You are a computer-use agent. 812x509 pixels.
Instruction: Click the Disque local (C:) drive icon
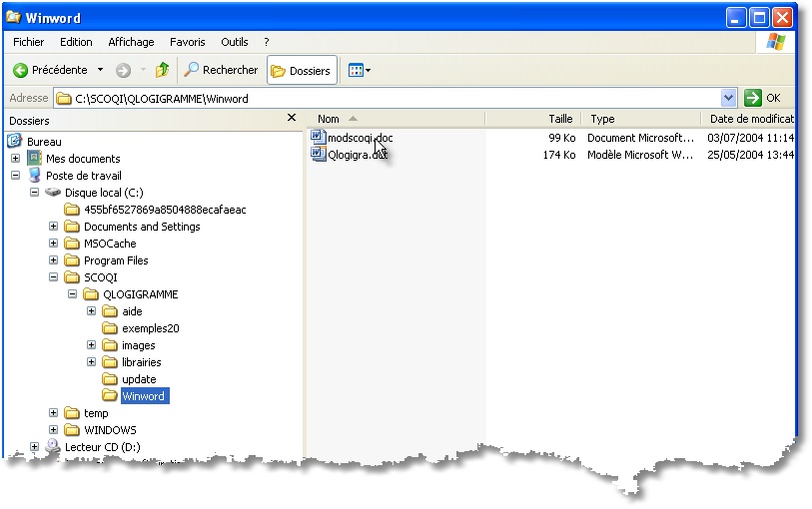[53, 193]
